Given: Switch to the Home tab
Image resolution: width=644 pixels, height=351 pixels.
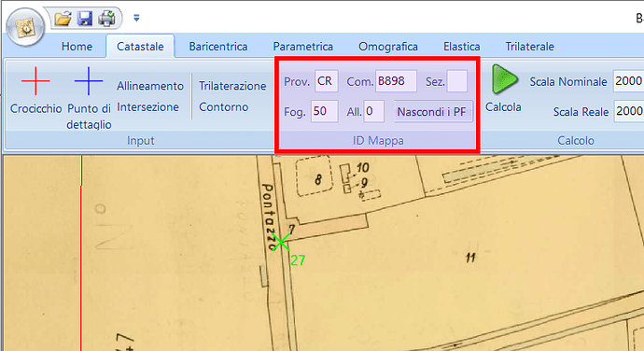Looking at the screenshot, I should point(77,47).
